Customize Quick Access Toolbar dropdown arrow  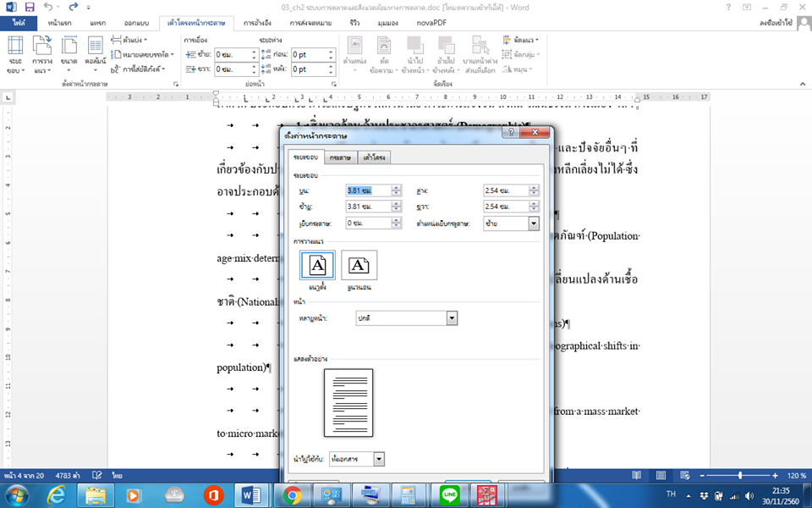(x=89, y=8)
